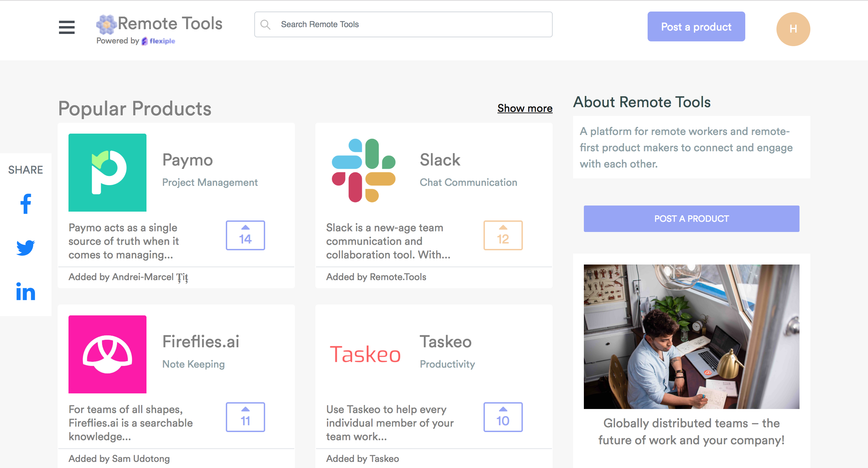Click Post a product header button
868x468 pixels.
pos(696,26)
